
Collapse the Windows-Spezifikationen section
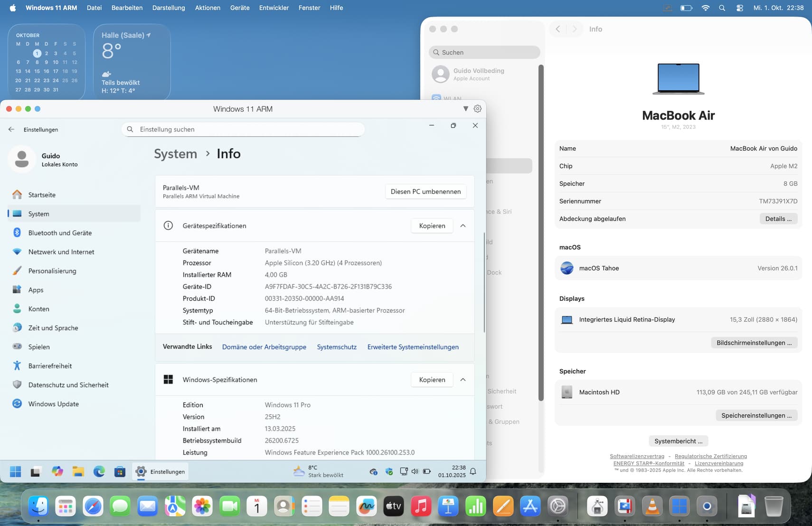[x=463, y=380]
